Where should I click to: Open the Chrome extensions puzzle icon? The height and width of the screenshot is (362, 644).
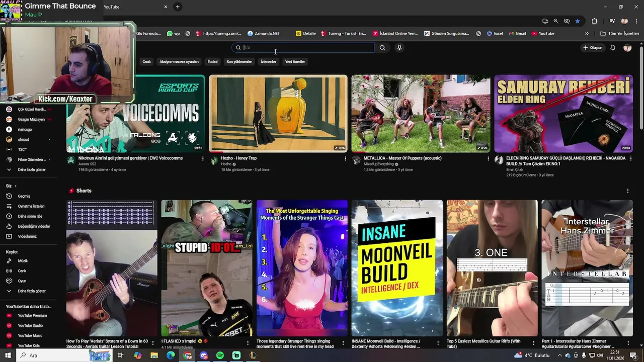click(595, 21)
